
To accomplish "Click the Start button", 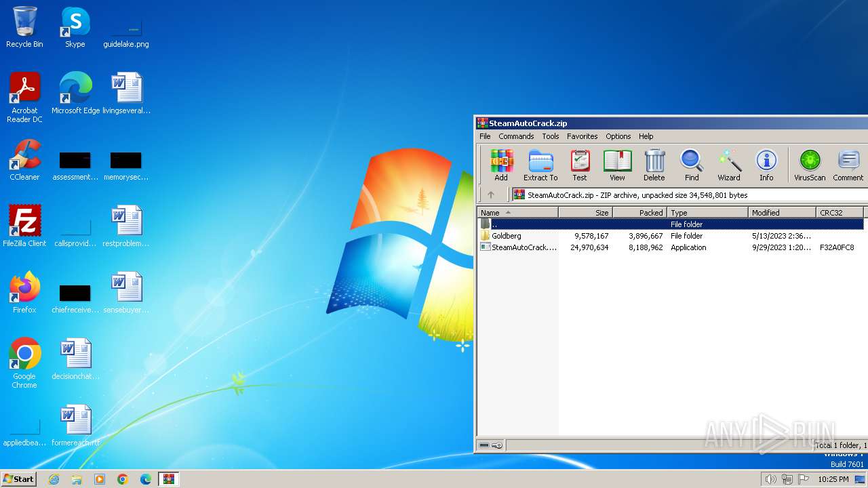I will 19,479.
